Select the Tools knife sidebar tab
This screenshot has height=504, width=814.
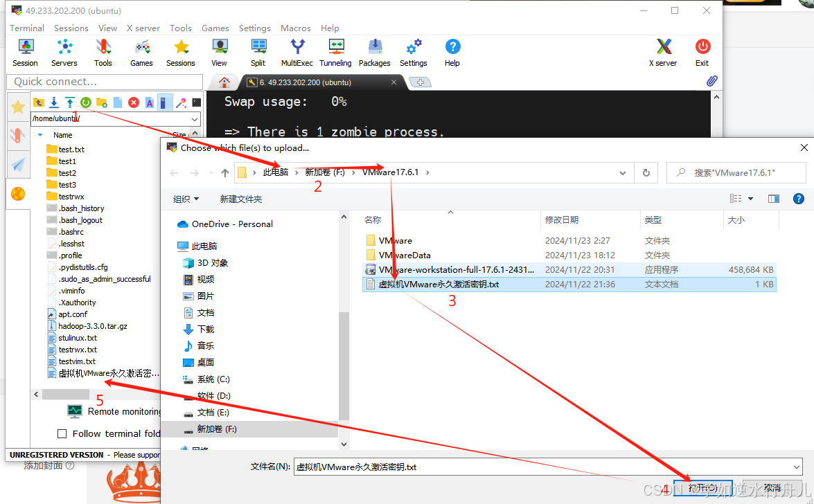[18, 136]
